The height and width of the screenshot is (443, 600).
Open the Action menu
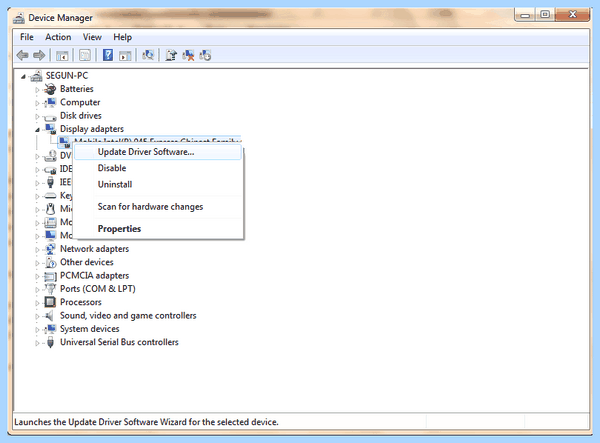58,37
